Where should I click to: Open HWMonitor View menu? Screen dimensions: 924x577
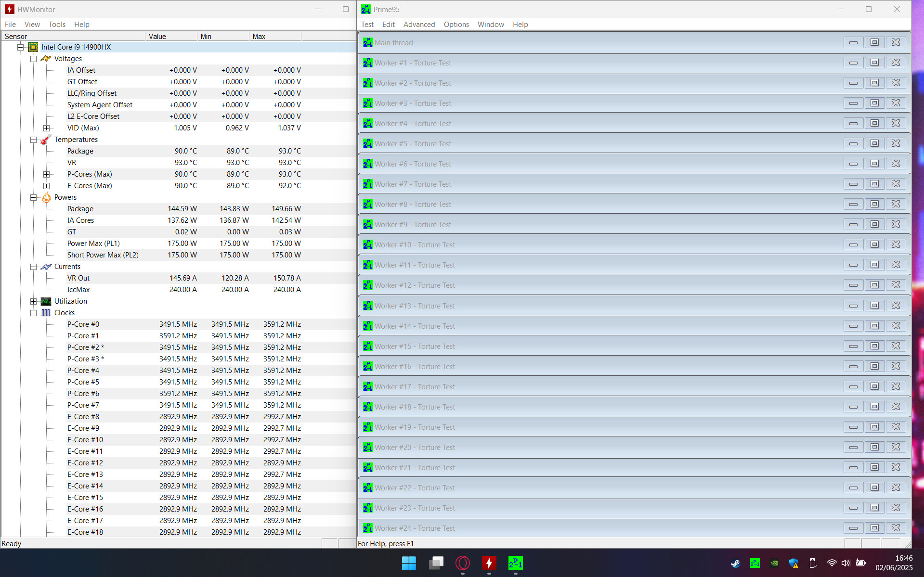[32, 25]
